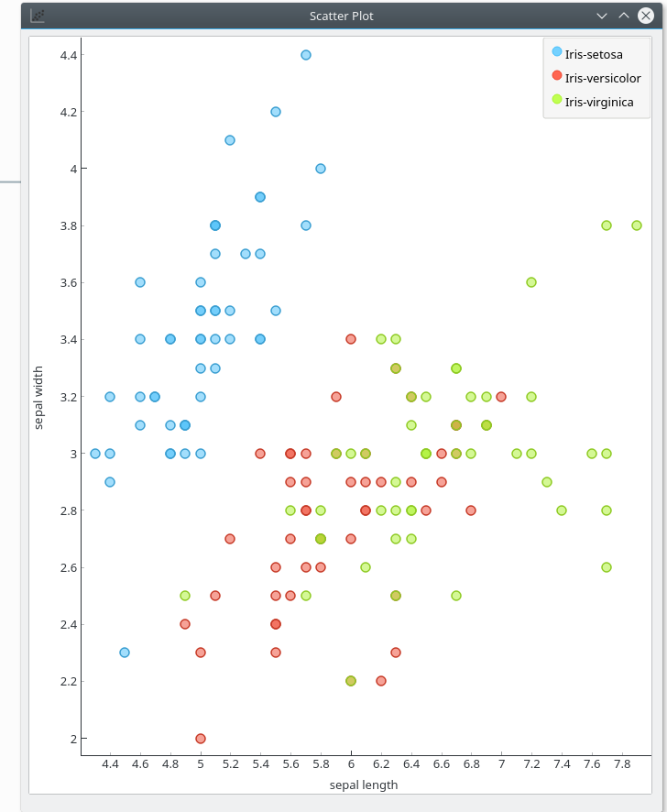Click the shade window chevron down
The image size is (667, 812).
pyautogui.click(x=601, y=16)
